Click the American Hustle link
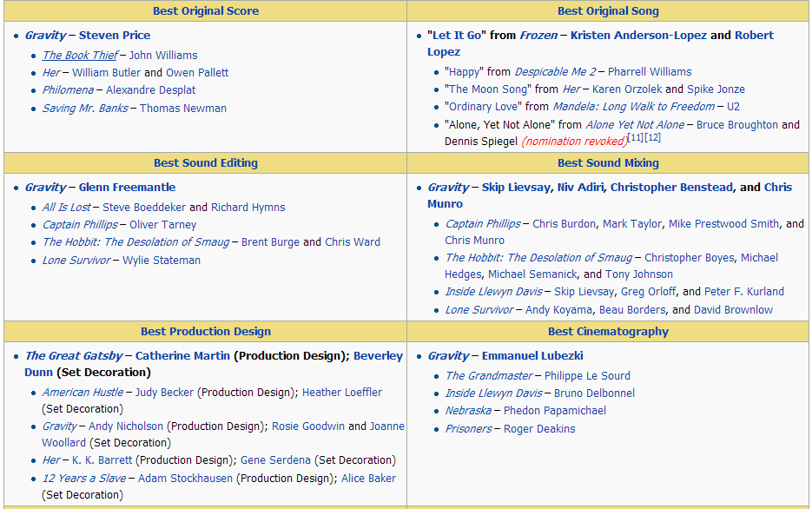Image resolution: width=812 pixels, height=509 pixels. (83, 393)
